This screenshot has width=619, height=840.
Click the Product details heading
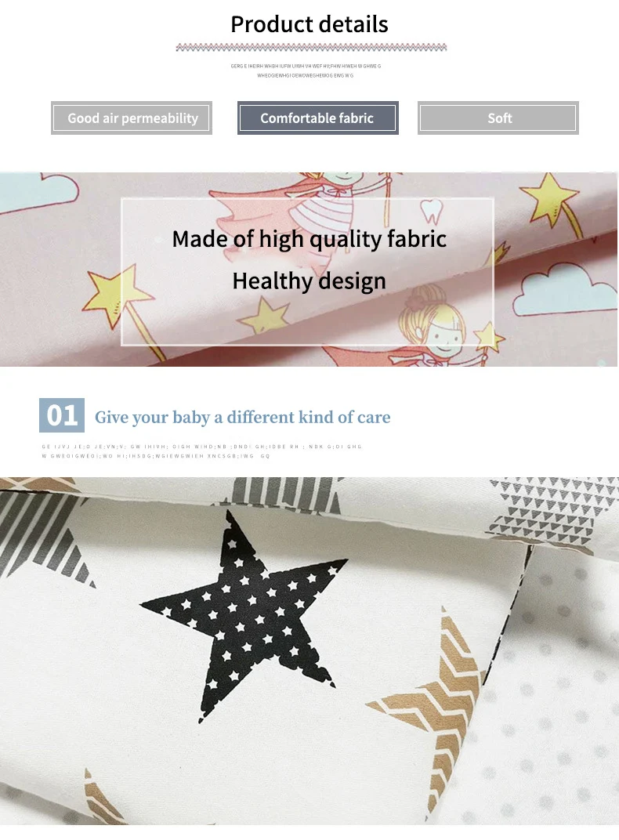click(x=309, y=24)
